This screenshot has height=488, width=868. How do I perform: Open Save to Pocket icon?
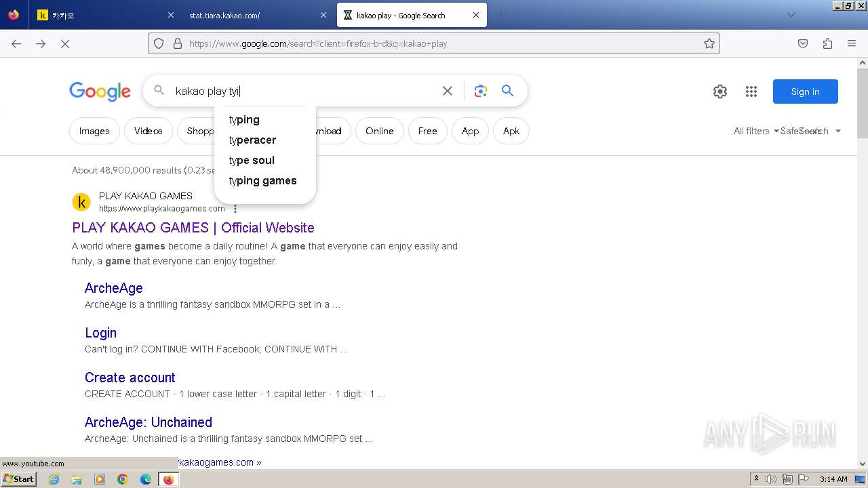coord(803,43)
